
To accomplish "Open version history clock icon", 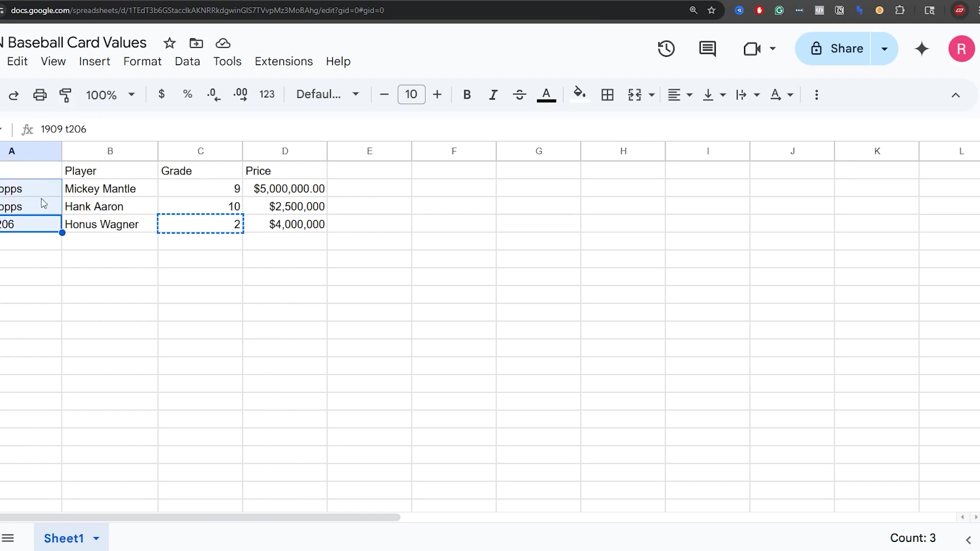I will [666, 49].
